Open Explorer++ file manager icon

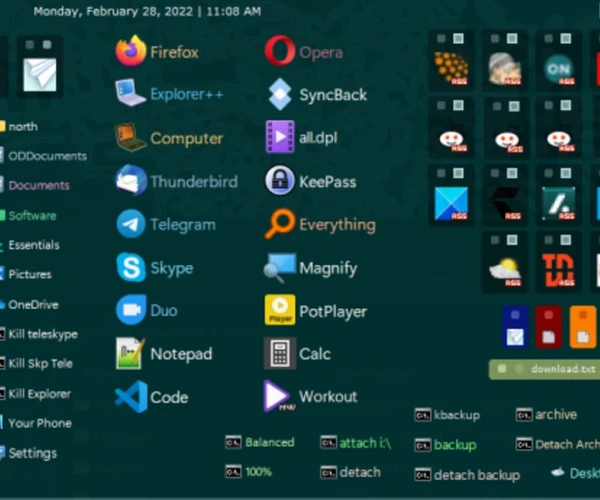pyautogui.click(x=130, y=93)
